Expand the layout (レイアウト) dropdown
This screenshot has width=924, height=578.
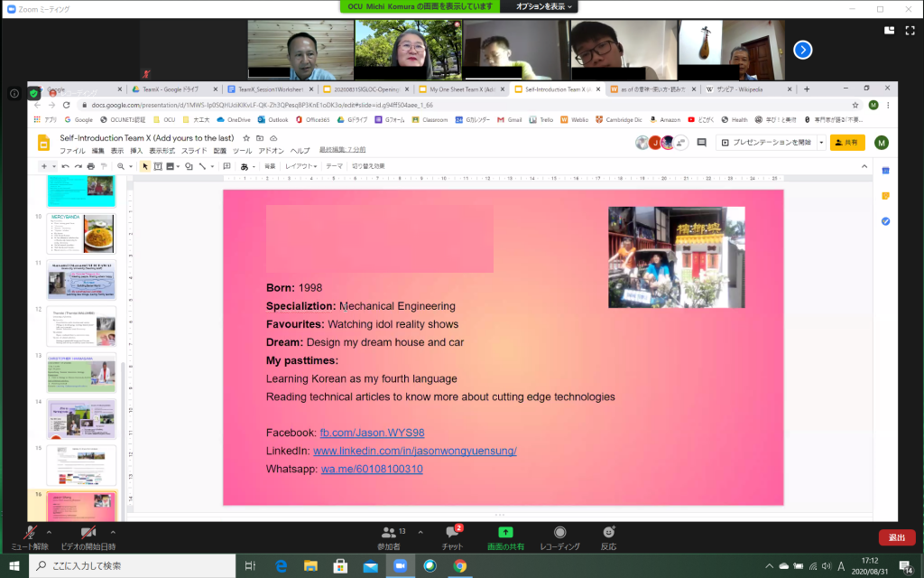(x=301, y=166)
